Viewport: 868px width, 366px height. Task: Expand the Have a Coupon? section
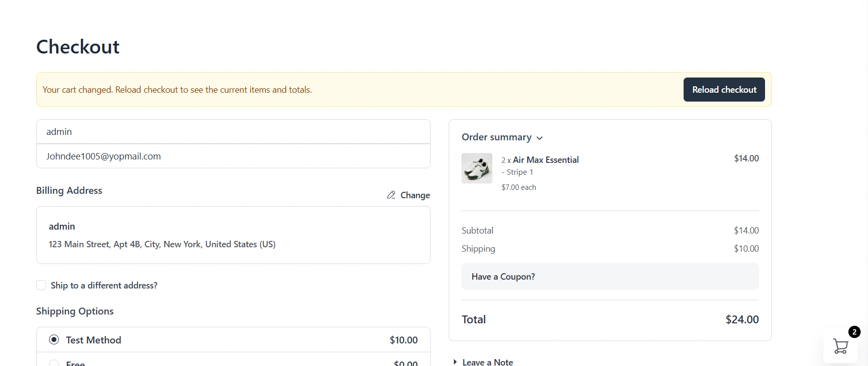point(610,277)
